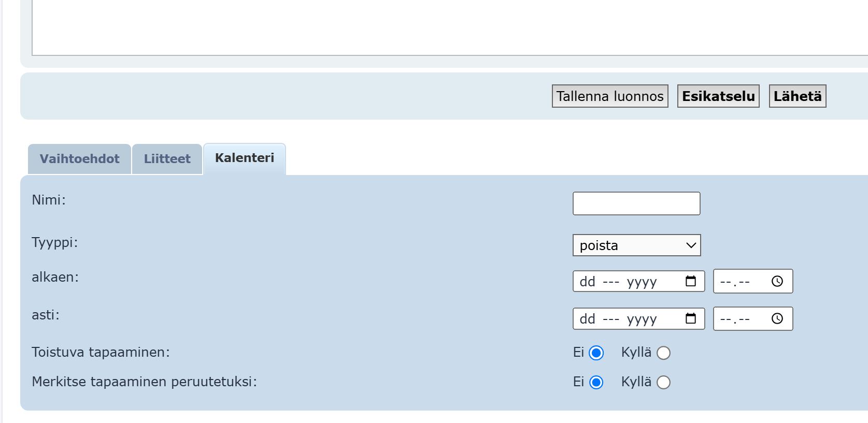Focus the Nimi text field
This screenshot has height=423, width=868.
(636, 203)
